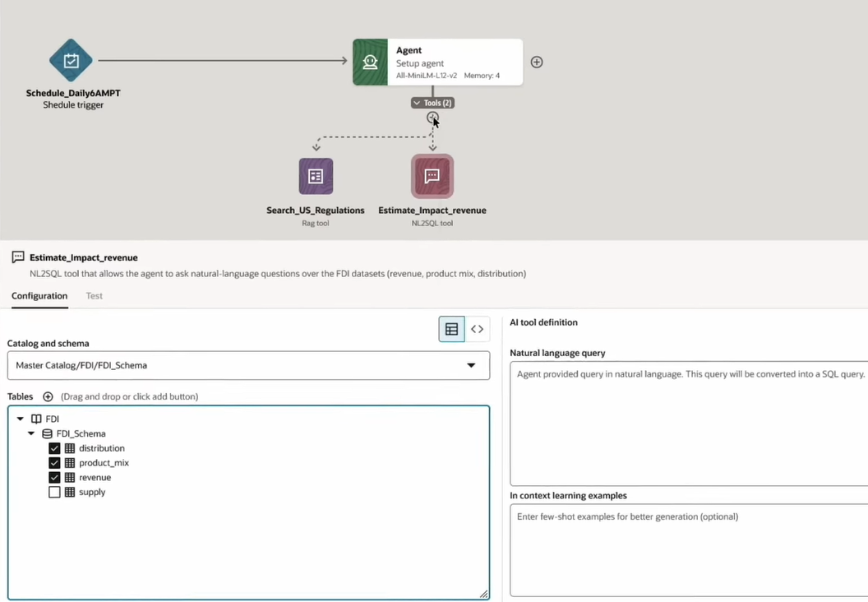Click the FDI_Schema database icon
This screenshot has width=868, height=602.
tap(48, 433)
